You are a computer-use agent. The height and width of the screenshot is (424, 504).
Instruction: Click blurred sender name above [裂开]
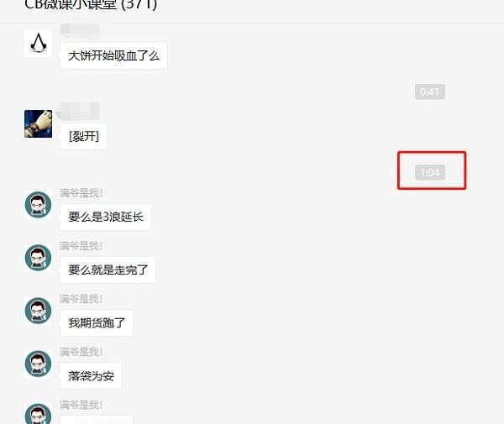coord(78,111)
